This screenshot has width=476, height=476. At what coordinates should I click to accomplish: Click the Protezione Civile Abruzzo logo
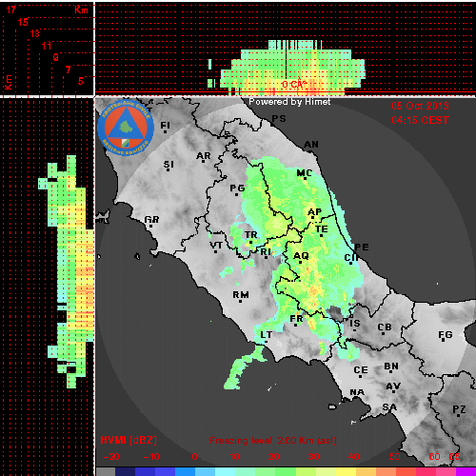126,129
